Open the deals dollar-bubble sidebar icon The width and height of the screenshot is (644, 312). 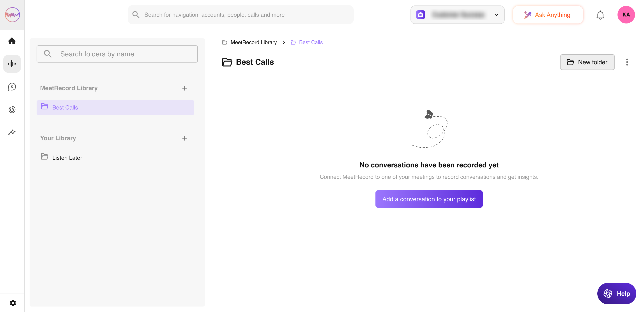point(12,87)
